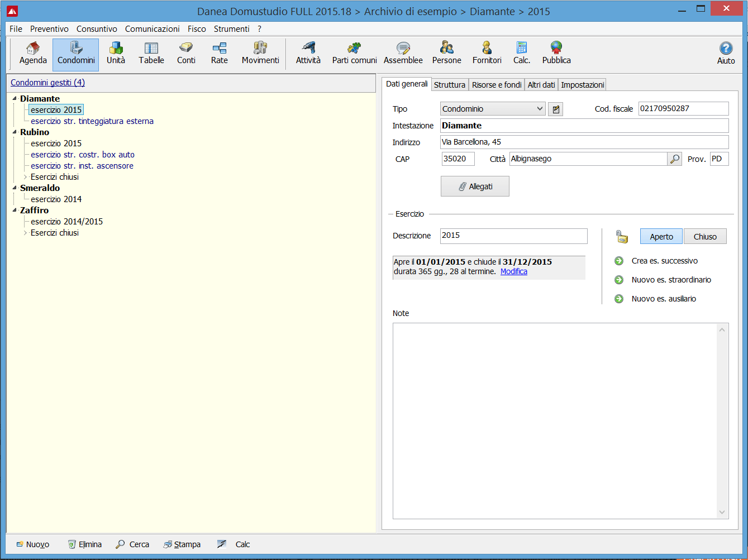Select esercizio 2014 under Smeraldo
Viewport: 748px width, 560px height.
click(x=56, y=199)
